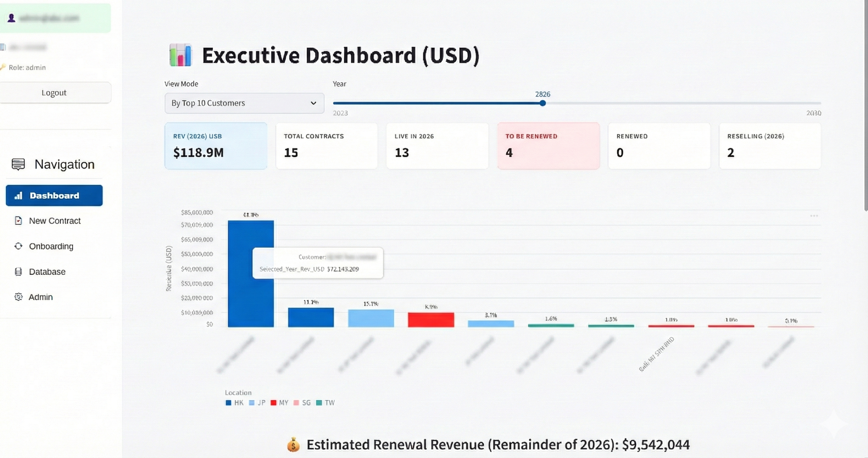Image resolution: width=868 pixels, height=458 pixels.
Task: Select the Onboarding refresh icon
Action: (19, 246)
